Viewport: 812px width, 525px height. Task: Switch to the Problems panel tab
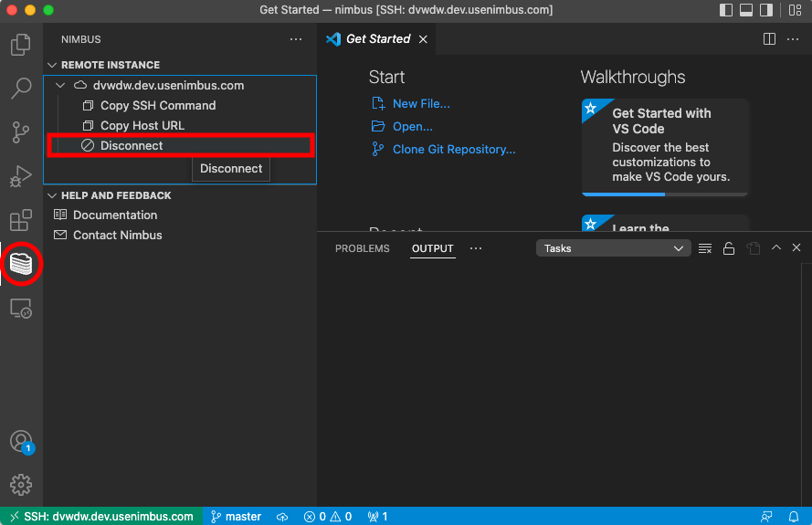[362, 248]
